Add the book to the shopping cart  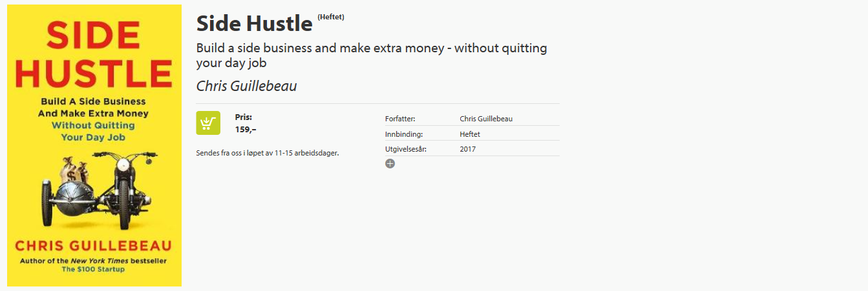pyautogui.click(x=208, y=123)
